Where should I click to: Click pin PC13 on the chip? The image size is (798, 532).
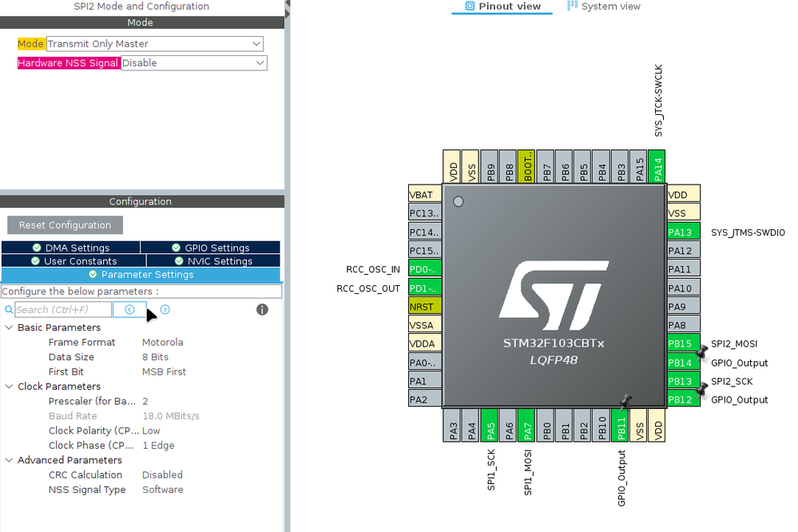pos(425,213)
